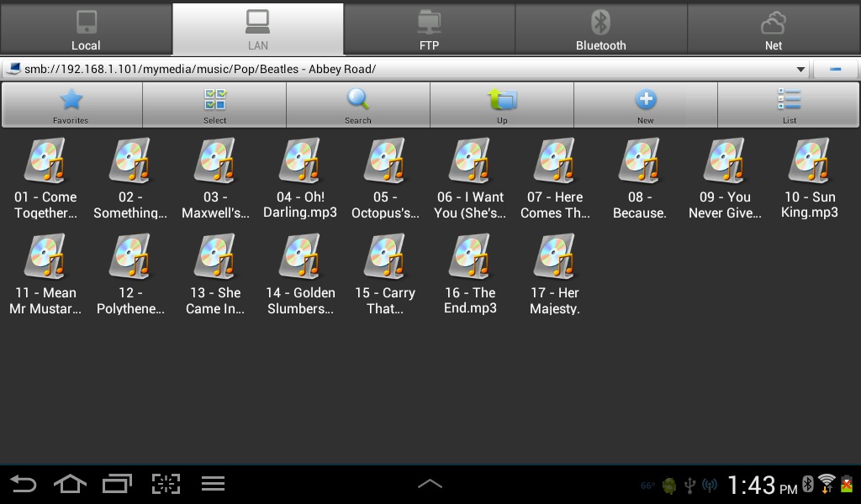Open 16 - The End.mp3
Viewport: 861px width, 504px height.
tap(470, 274)
